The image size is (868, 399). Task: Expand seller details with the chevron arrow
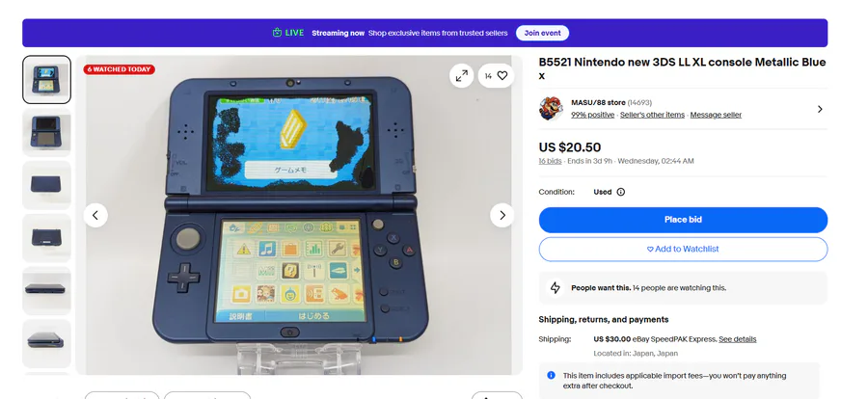point(820,109)
